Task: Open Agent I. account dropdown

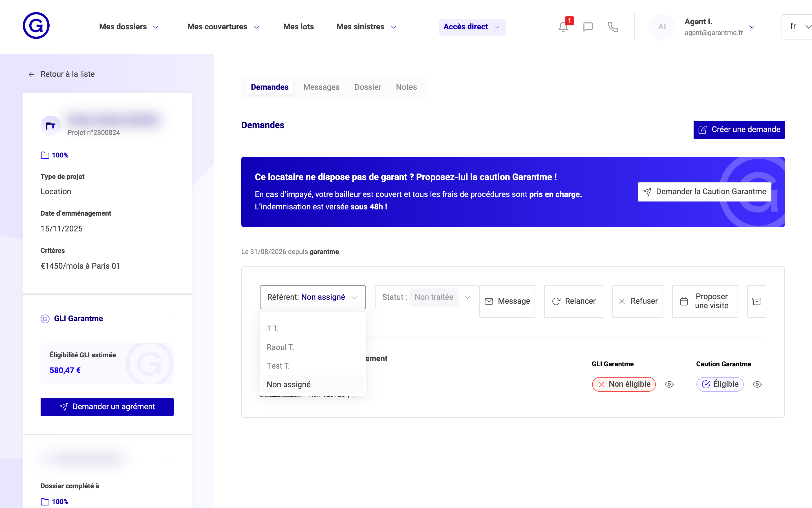Action: [752, 27]
